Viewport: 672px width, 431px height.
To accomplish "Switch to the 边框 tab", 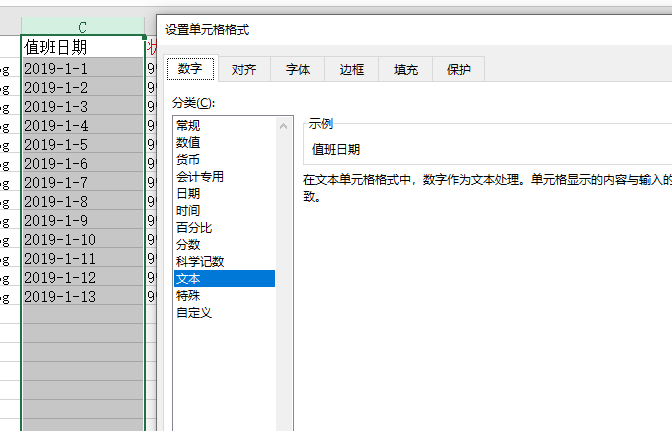I will pos(352,69).
